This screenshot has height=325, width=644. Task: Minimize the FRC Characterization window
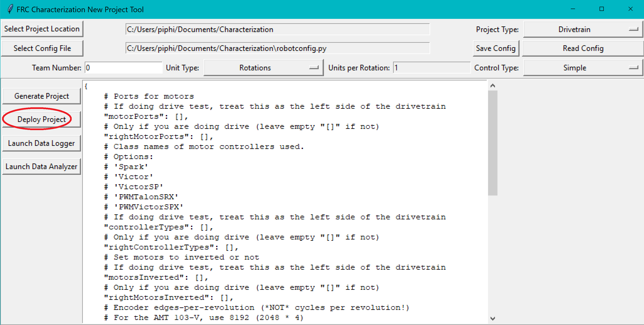pyautogui.click(x=573, y=9)
